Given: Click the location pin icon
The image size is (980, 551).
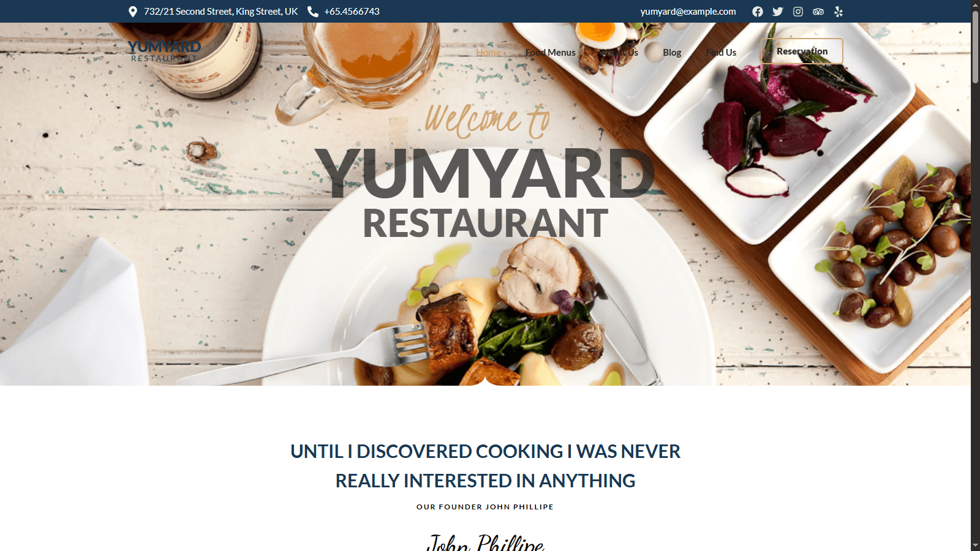Looking at the screenshot, I should (132, 12).
